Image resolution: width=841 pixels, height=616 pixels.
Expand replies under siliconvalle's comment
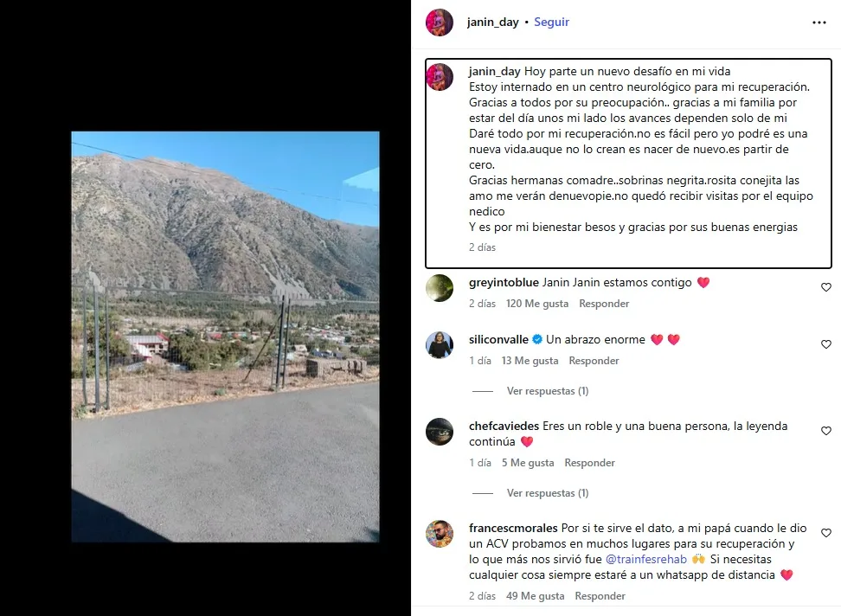(547, 391)
